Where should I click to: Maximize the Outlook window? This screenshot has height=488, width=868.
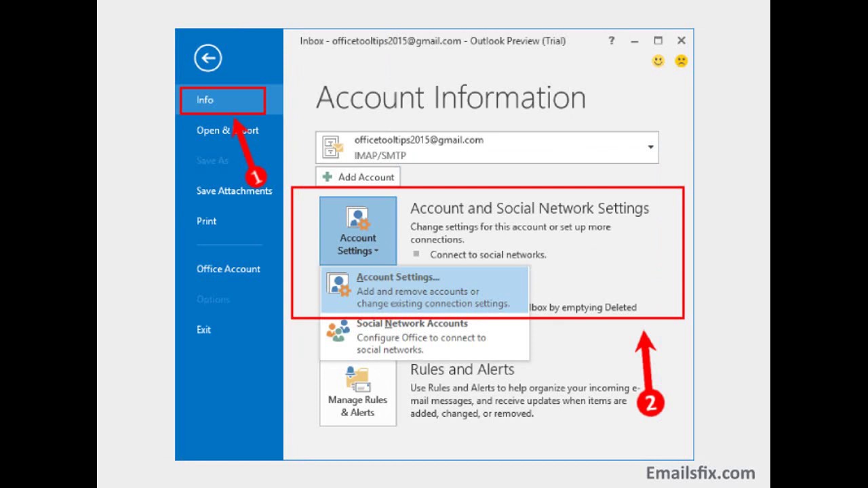658,41
